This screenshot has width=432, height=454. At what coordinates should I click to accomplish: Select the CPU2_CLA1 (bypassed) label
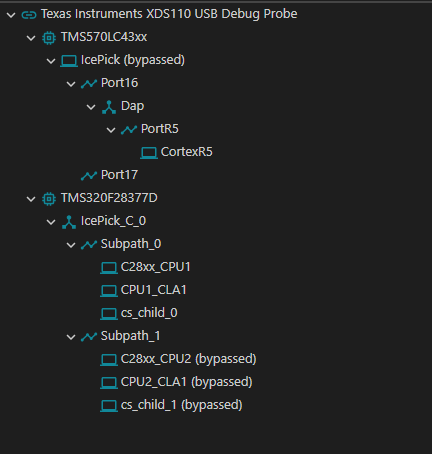[187, 382]
